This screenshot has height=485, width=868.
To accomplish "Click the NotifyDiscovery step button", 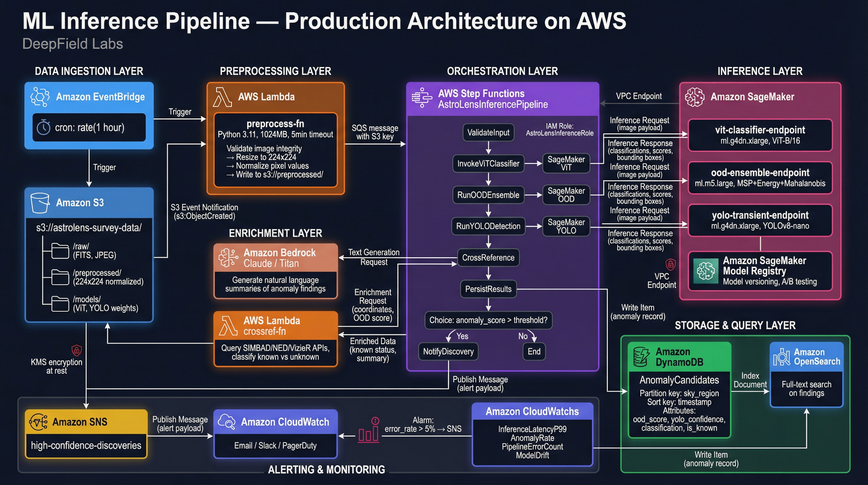I will [x=449, y=351].
